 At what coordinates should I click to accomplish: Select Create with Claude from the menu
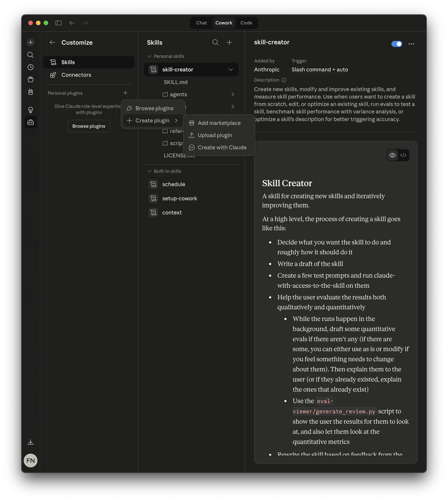222,147
